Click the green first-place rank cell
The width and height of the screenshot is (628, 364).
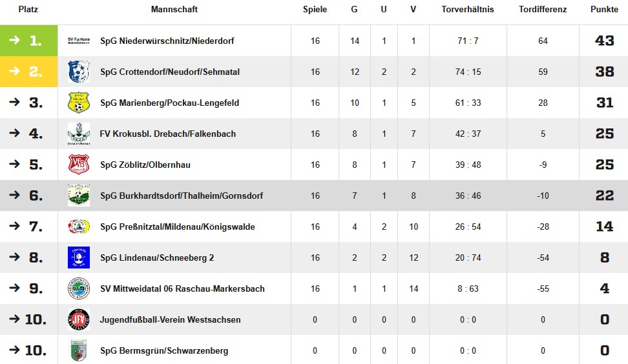tap(29, 41)
